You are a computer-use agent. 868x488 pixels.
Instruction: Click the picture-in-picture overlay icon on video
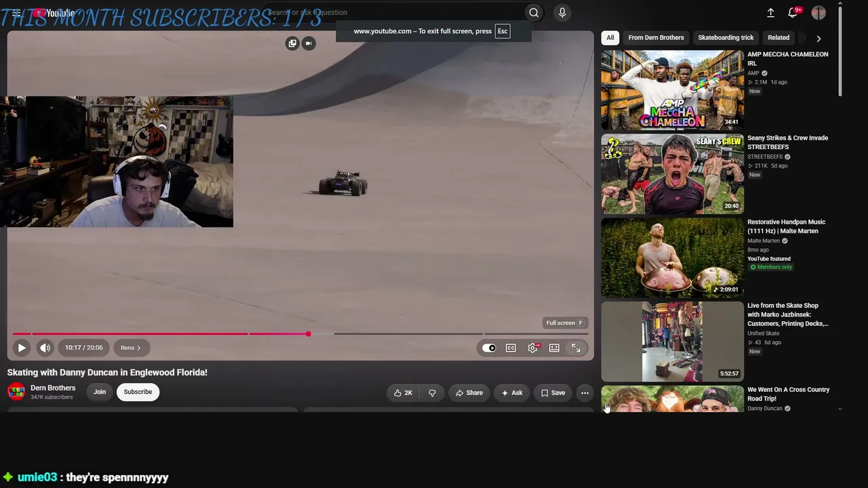(x=292, y=43)
